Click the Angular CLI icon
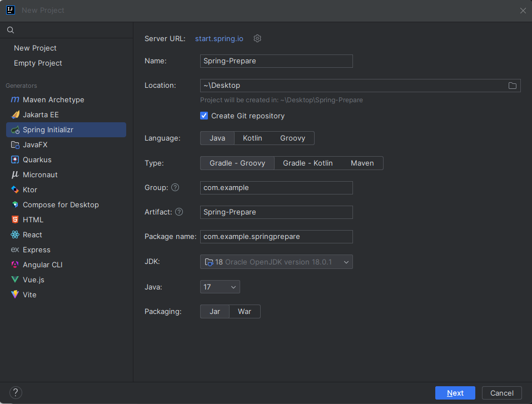The height and width of the screenshot is (404, 532). pos(15,265)
